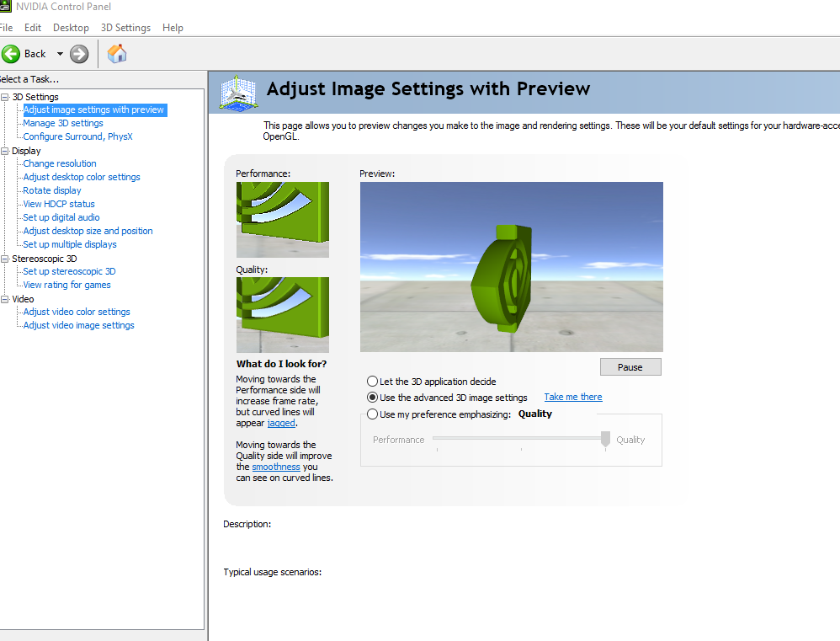840x641 pixels.
Task: Click the Stereoscopic 3D category label
Action: tap(45, 259)
